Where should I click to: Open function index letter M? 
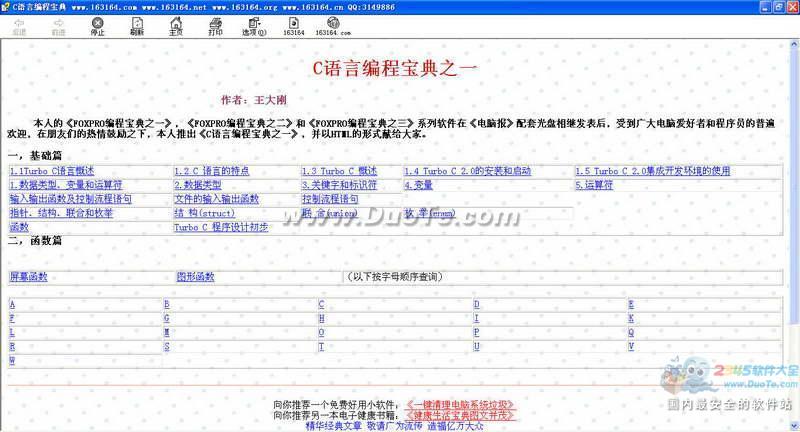pos(167,333)
